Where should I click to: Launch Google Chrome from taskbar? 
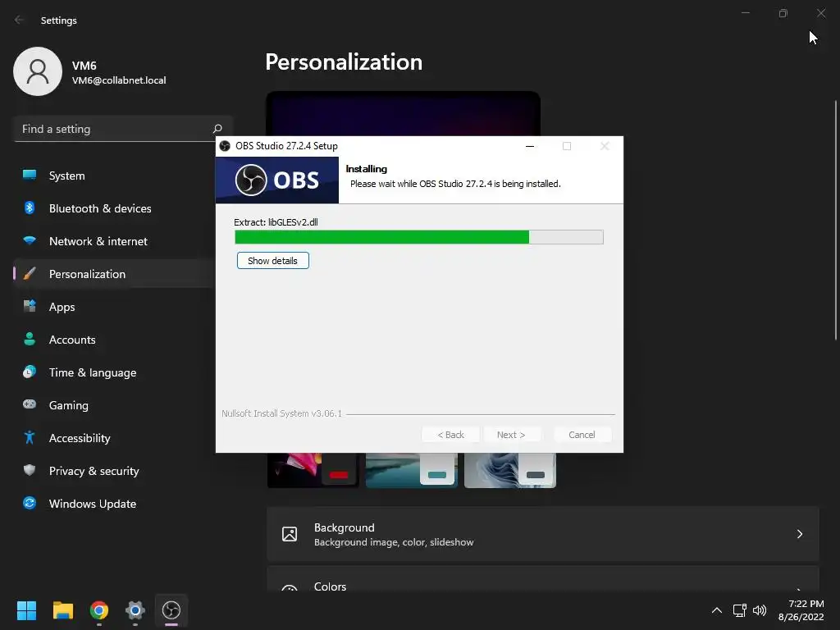click(99, 610)
